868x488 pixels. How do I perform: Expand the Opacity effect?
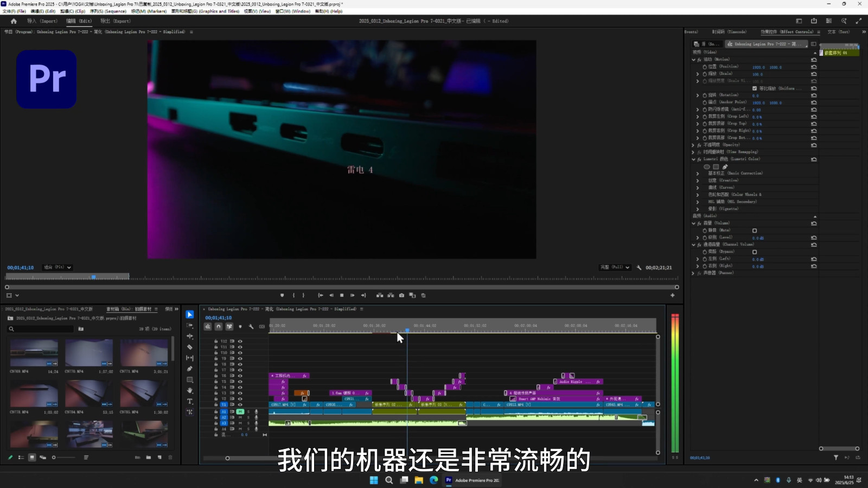pos(693,145)
